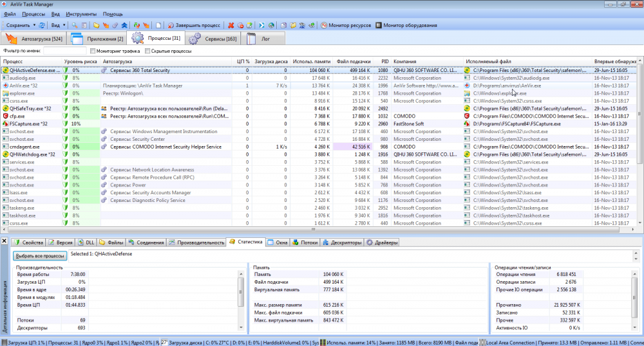
Task: Open the Свойства detail tab
Action: pos(28,242)
